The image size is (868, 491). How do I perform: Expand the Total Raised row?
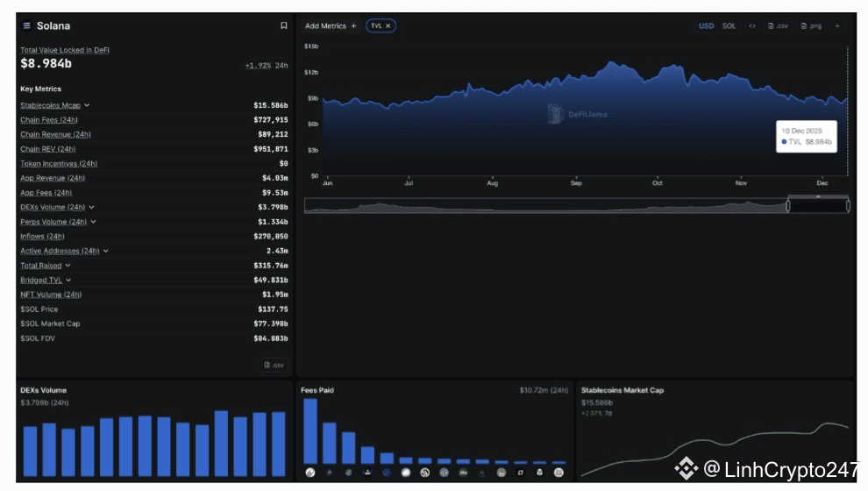click(x=68, y=266)
